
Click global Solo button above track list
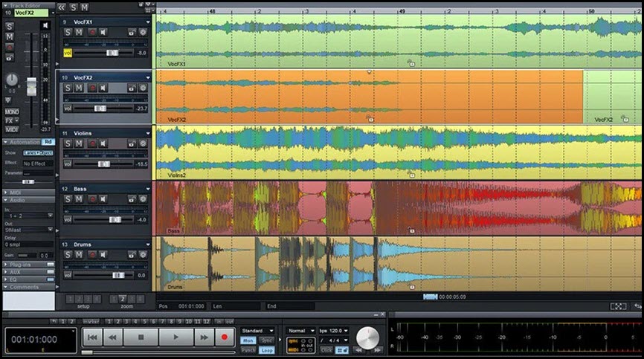point(73,7)
